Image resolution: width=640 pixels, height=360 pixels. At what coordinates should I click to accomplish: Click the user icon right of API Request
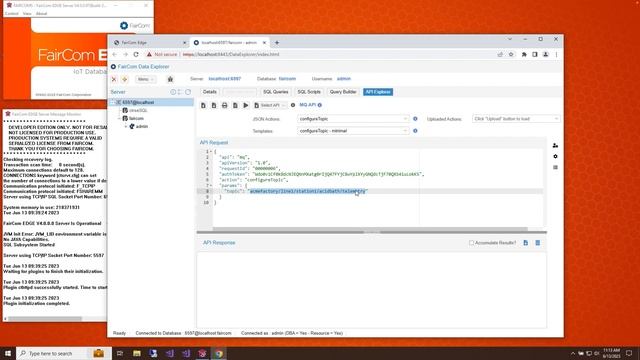555,146
